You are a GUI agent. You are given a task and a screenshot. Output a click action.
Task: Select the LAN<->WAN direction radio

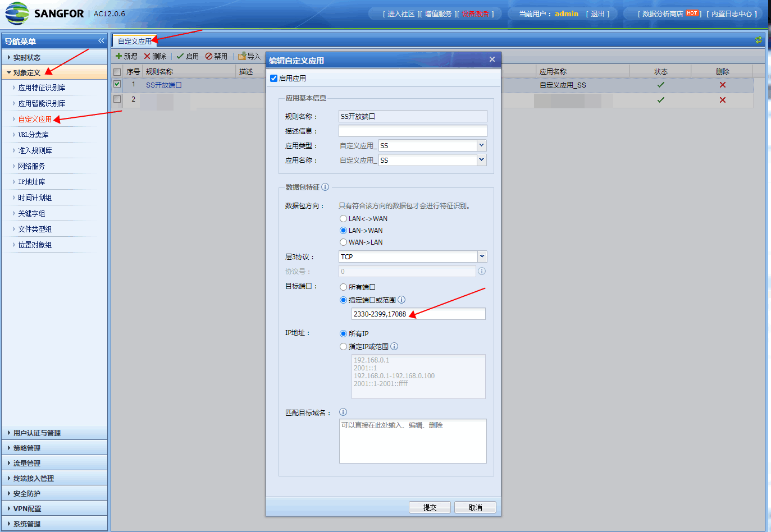click(x=343, y=218)
